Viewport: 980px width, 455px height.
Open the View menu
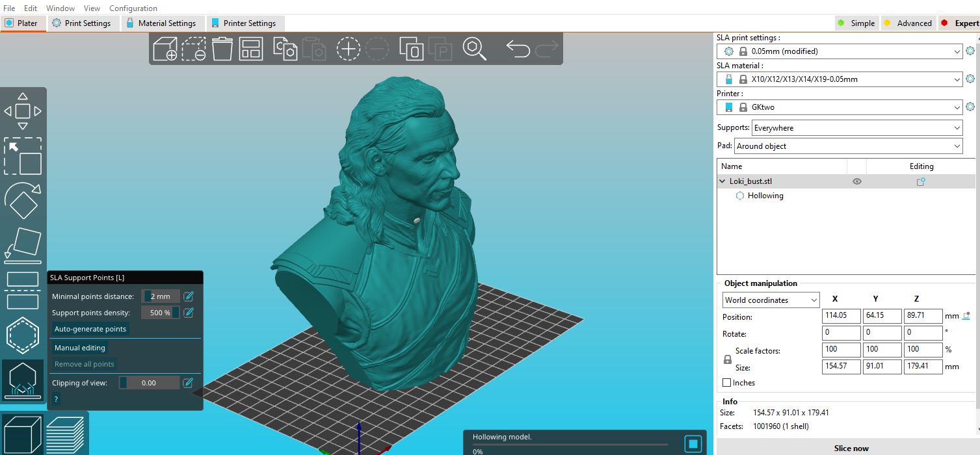pos(92,8)
